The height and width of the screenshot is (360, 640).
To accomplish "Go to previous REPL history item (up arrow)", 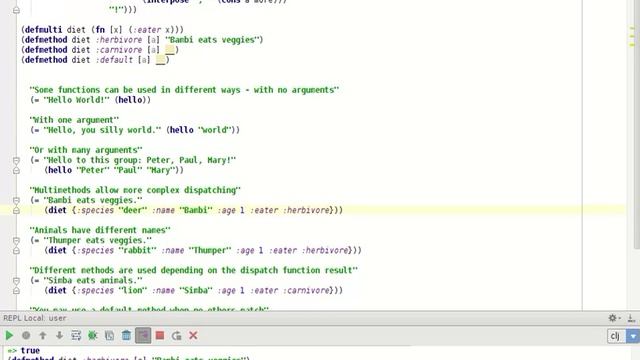I will (43, 336).
